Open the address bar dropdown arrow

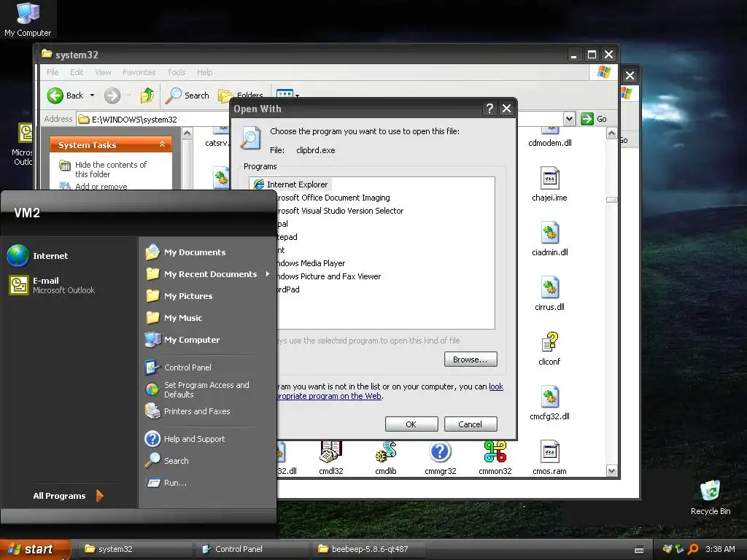pos(569,119)
